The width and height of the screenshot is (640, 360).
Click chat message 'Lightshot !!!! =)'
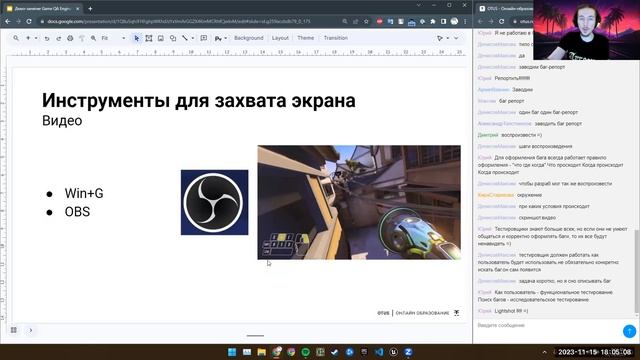click(x=511, y=311)
